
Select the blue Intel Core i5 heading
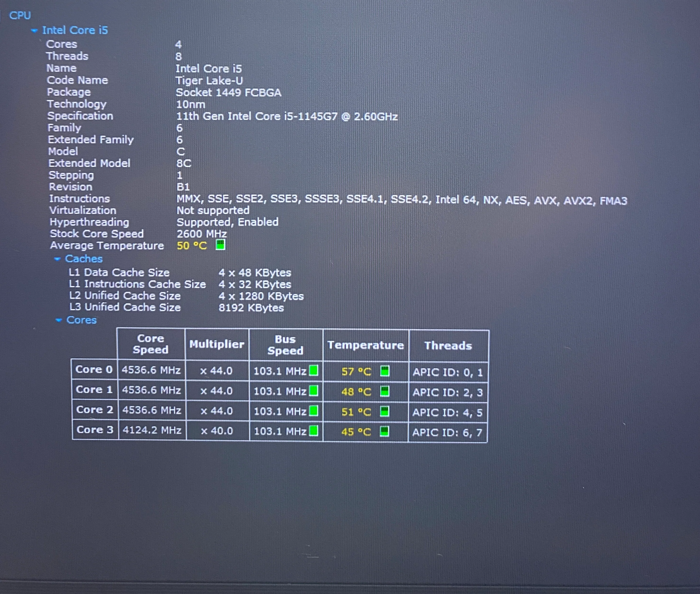click(75, 30)
